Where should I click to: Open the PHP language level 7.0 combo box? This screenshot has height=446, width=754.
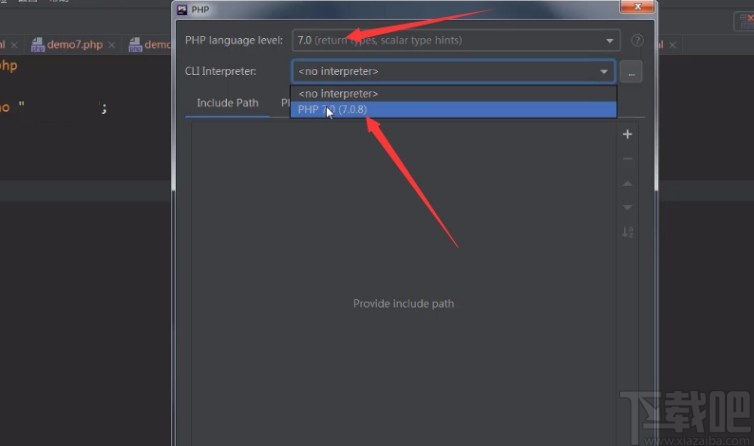coord(455,40)
